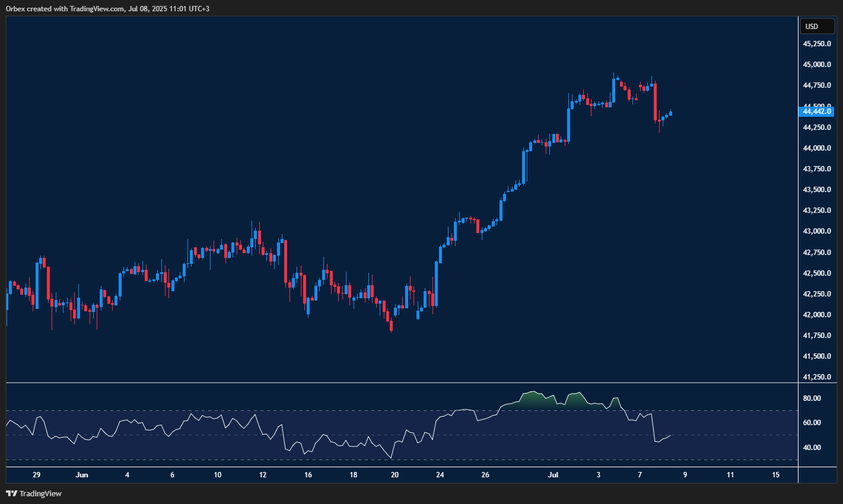Select the 45,000.0 price axis level
Screen dimensions: 843x504
pyautogui.click(x=816, y=65)
